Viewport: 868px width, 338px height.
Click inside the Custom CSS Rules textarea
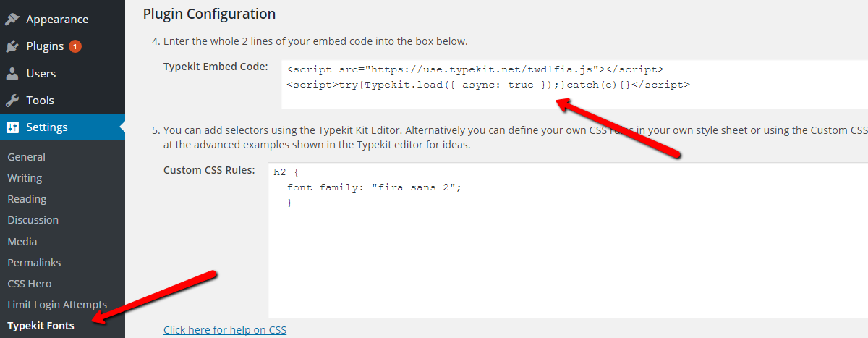pos(568,240)
